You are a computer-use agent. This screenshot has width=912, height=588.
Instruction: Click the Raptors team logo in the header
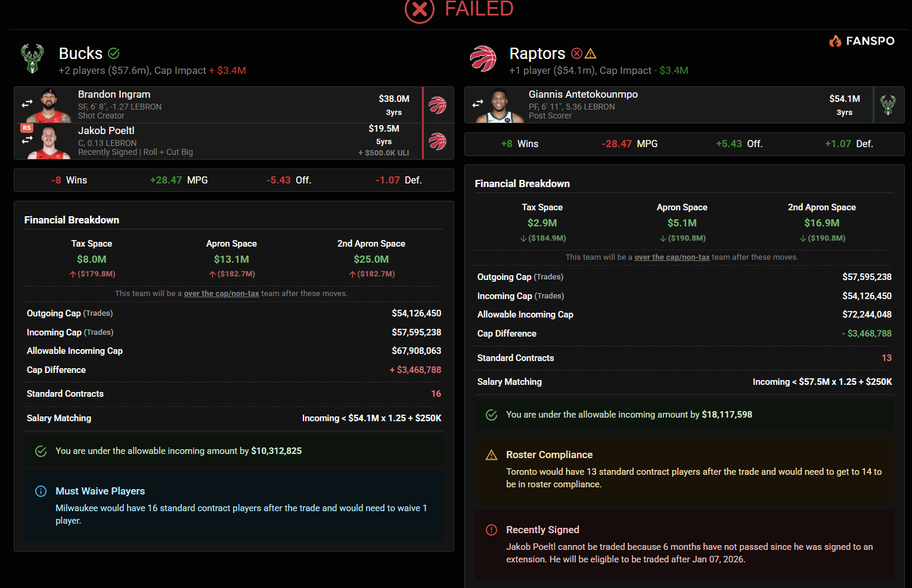click(483, 59)
